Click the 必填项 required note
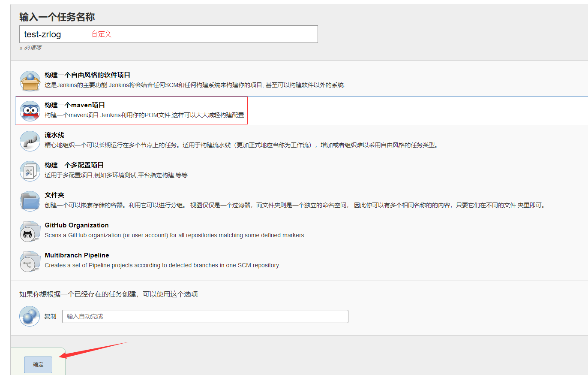The height and width of the screenshot is (375, 588). pos(30,48)
